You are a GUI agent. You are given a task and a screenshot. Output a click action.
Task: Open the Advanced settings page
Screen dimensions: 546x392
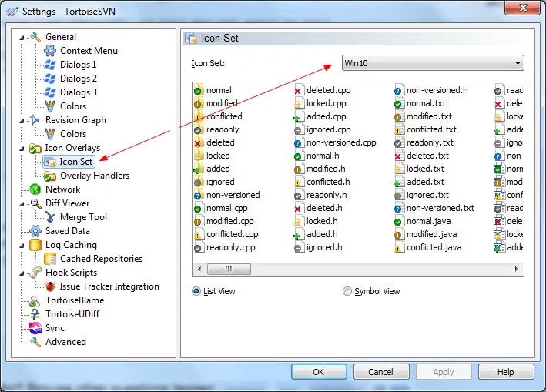point(65,342)
